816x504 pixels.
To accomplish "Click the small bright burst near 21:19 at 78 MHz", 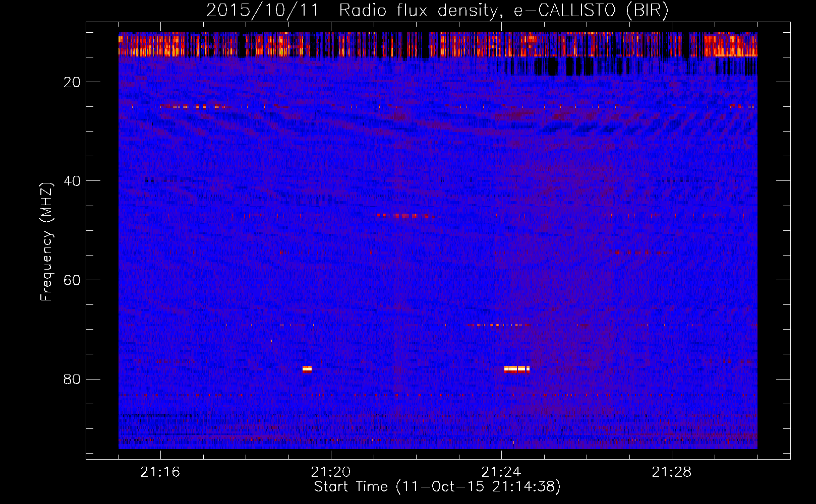I will (x=307, y=369).
